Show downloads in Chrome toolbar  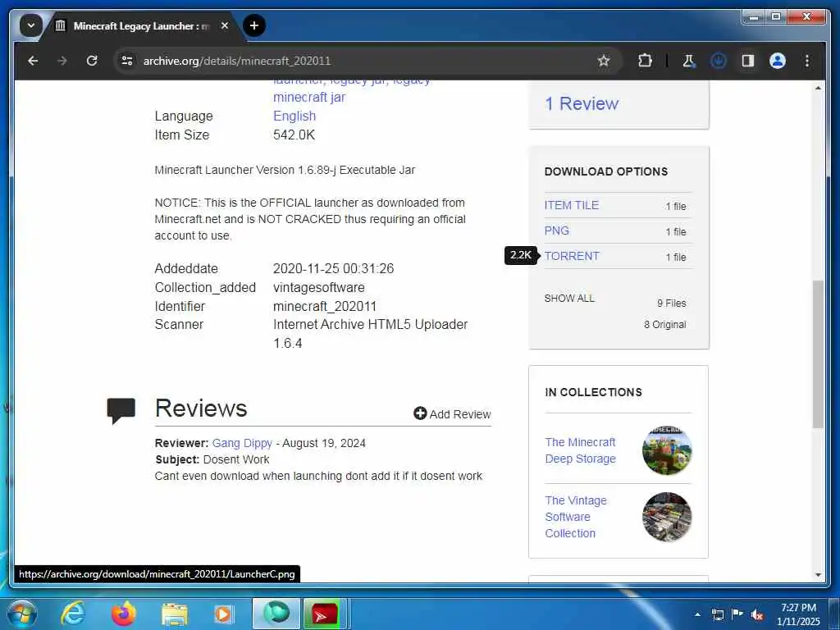coord(719,61)
